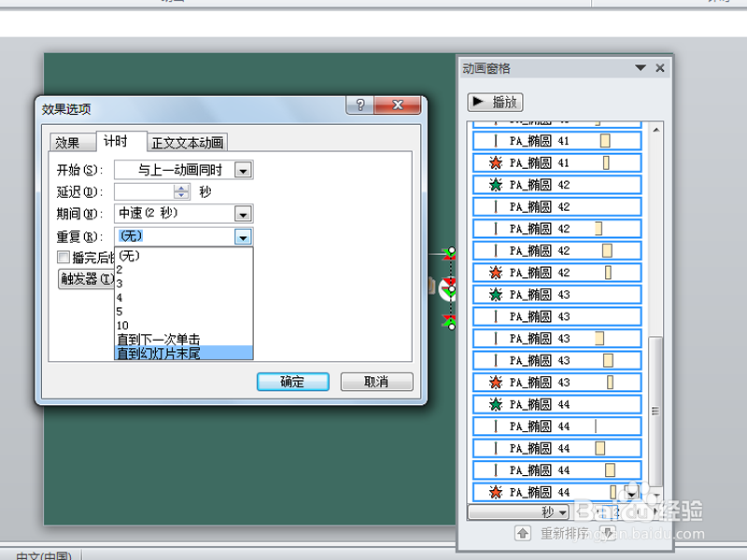747x560 pixels.
Task: Play animations with the 播放 button
Action: point(496,102)
